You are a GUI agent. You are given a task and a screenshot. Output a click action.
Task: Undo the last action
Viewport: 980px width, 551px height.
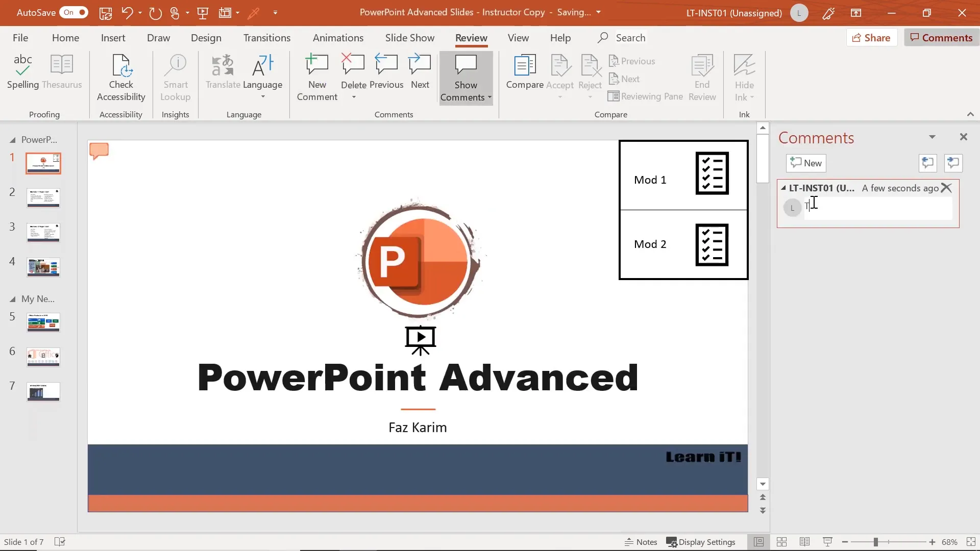(127, 13)
